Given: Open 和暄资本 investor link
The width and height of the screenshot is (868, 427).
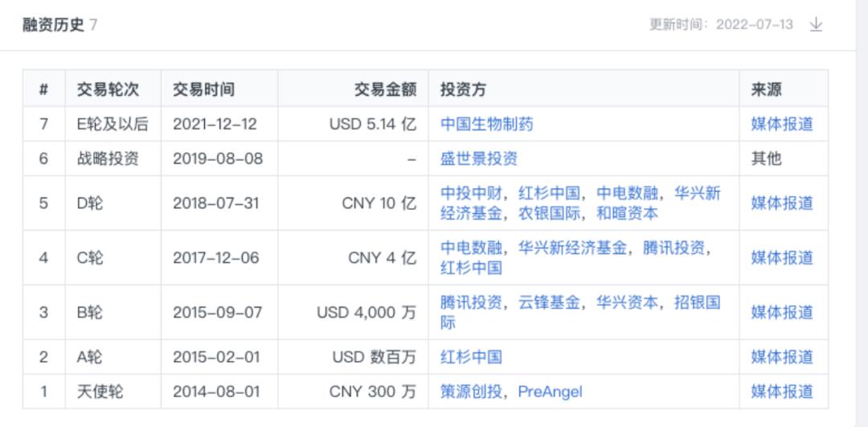Looking at the screenshot, I should point(627,213).
